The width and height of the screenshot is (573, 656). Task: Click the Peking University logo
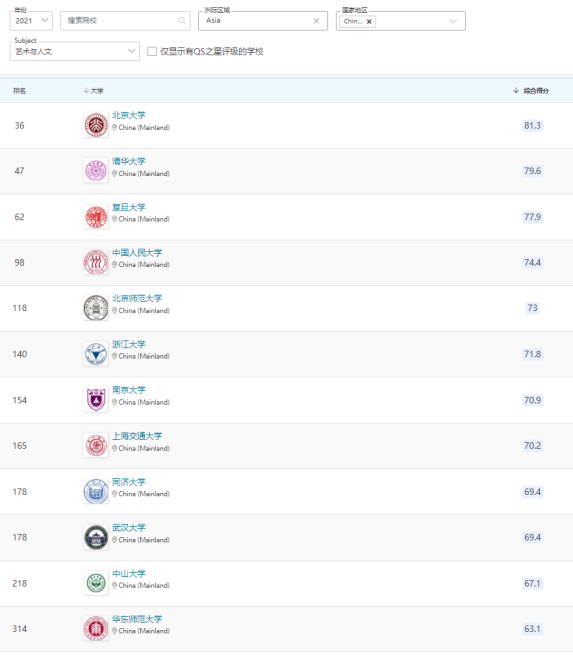(96, 125)
